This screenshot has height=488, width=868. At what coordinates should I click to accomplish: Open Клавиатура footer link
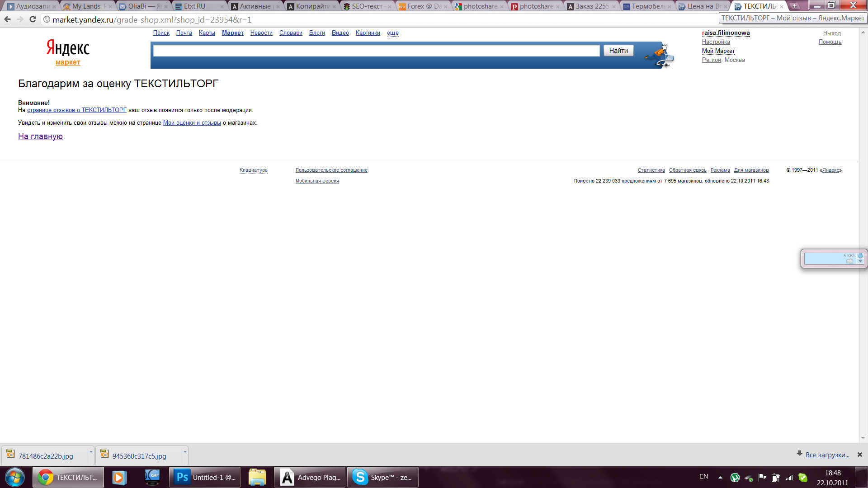click(253, 170)
